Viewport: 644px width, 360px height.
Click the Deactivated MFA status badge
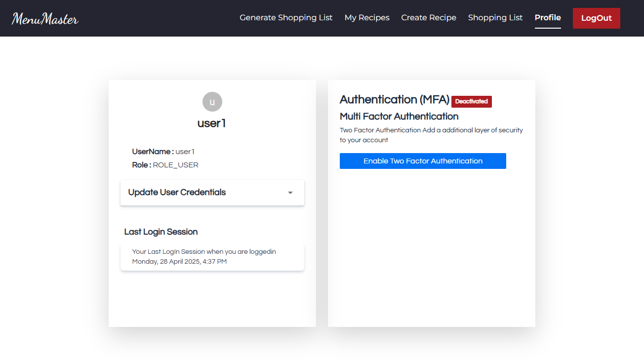point(472,101)
